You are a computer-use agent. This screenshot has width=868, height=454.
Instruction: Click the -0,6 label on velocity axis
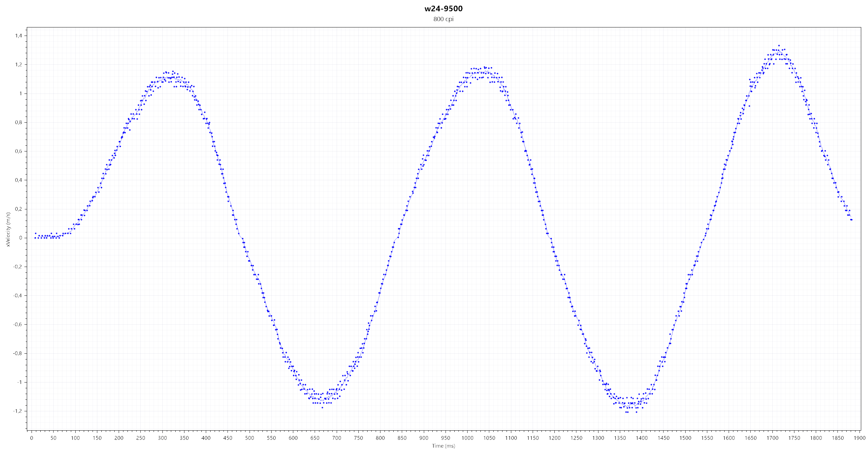[x=18, y=324]
